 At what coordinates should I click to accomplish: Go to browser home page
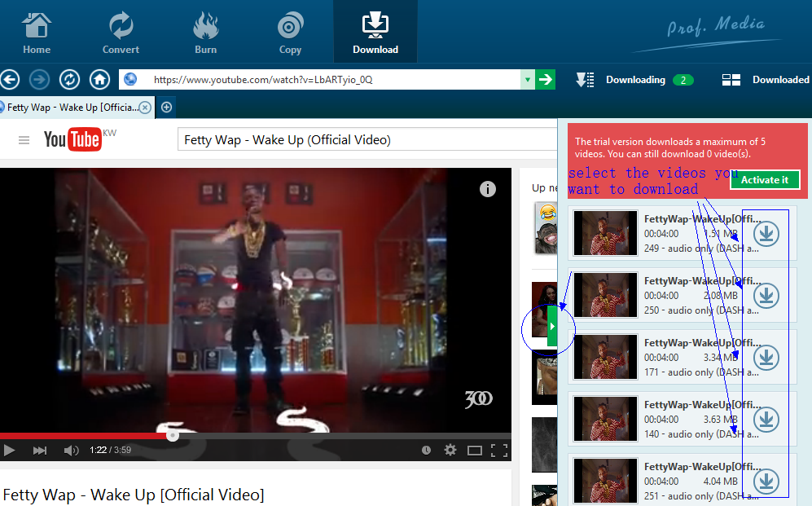tap(99, 80)
